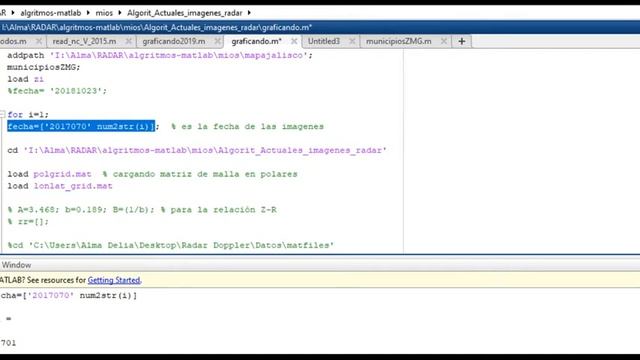Close the graficando2019.m tab
640x360 pixels.
point(218,41)
